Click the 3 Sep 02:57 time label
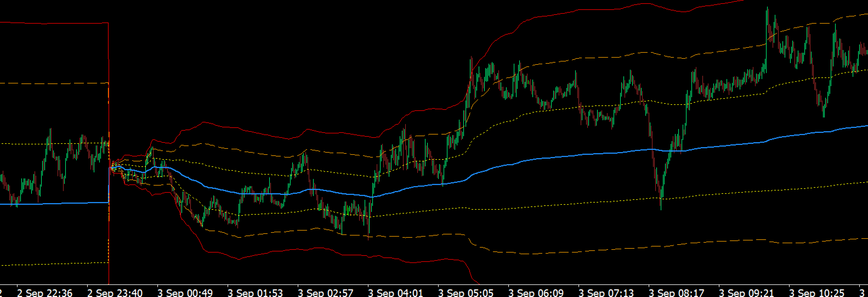The width and height of the screenshot is (868, 297). [325, 293]
